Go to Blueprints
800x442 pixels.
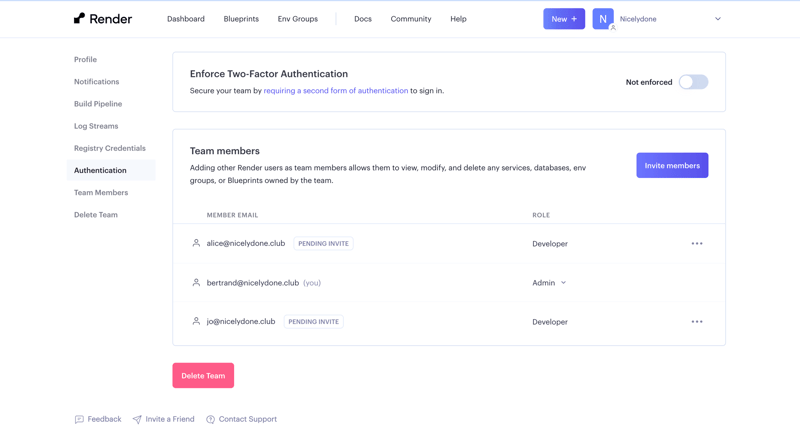[x=241, y=19]
